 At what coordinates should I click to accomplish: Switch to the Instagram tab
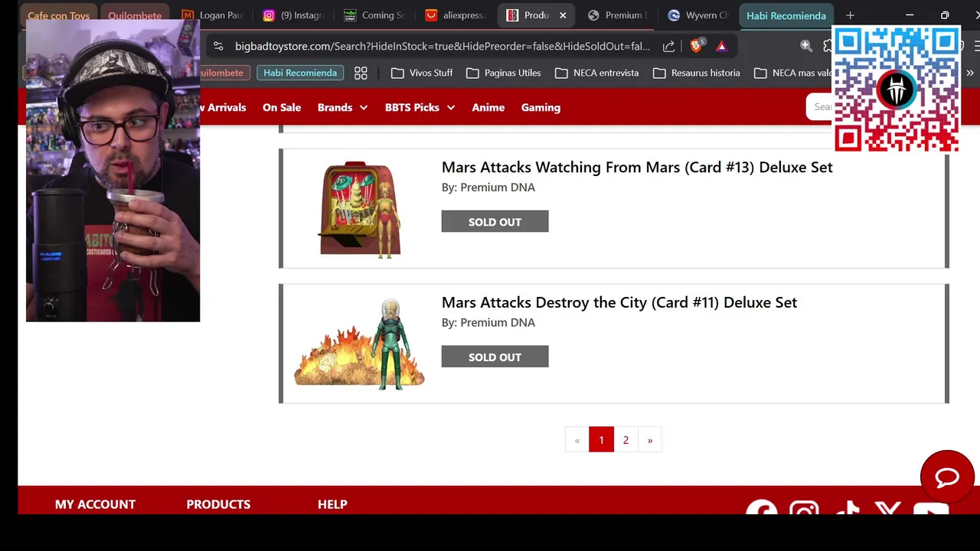tap(294, 15)
